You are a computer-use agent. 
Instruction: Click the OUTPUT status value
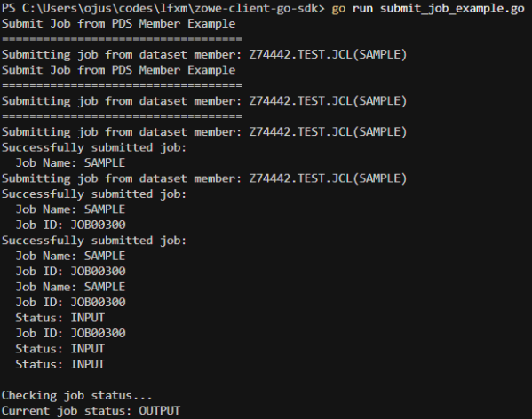click(x=159, y=411)
